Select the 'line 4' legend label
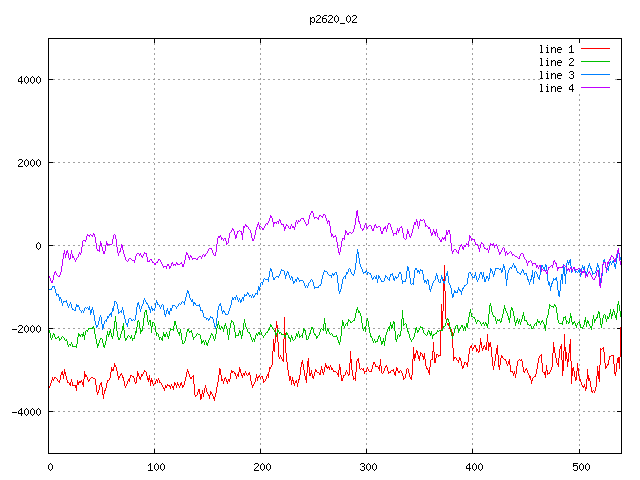 click(x=556, y=89)
